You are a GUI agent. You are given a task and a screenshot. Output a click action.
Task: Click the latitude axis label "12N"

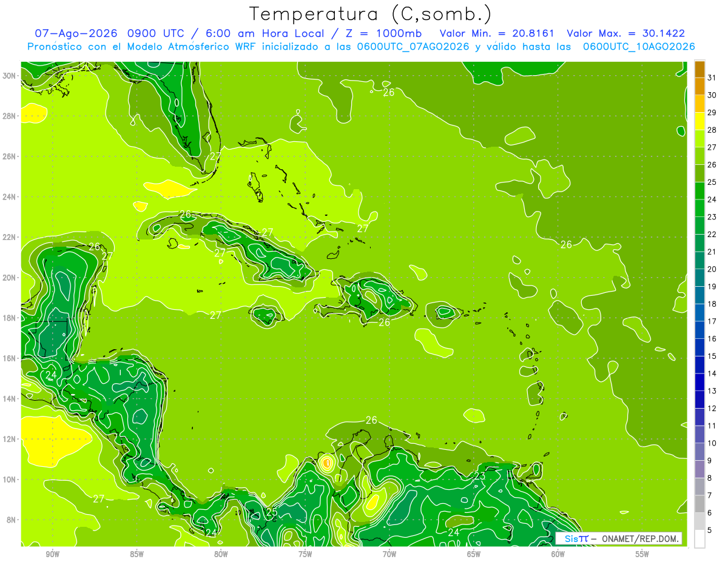[x=10, y=439]
